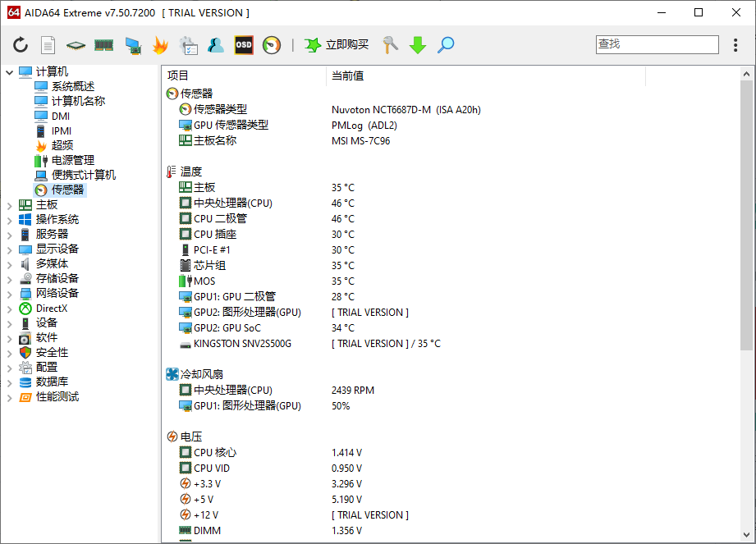Click the green star buy-now icon
Viewport: 756px width, 544px height.
(313, 45)
